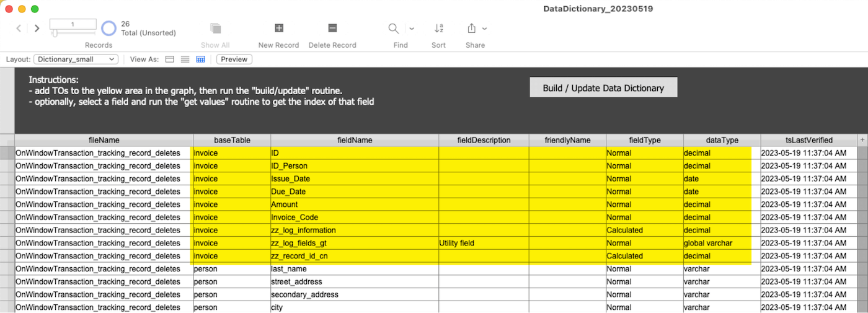The height and width of the screenshot is (313, 868).
Task: Click the New Record plus icon
Action: pos(279,28)
